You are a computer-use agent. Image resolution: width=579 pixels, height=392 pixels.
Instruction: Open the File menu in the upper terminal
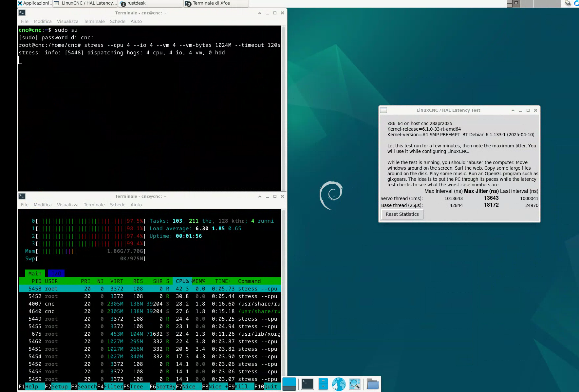click(x=25, y=21)
